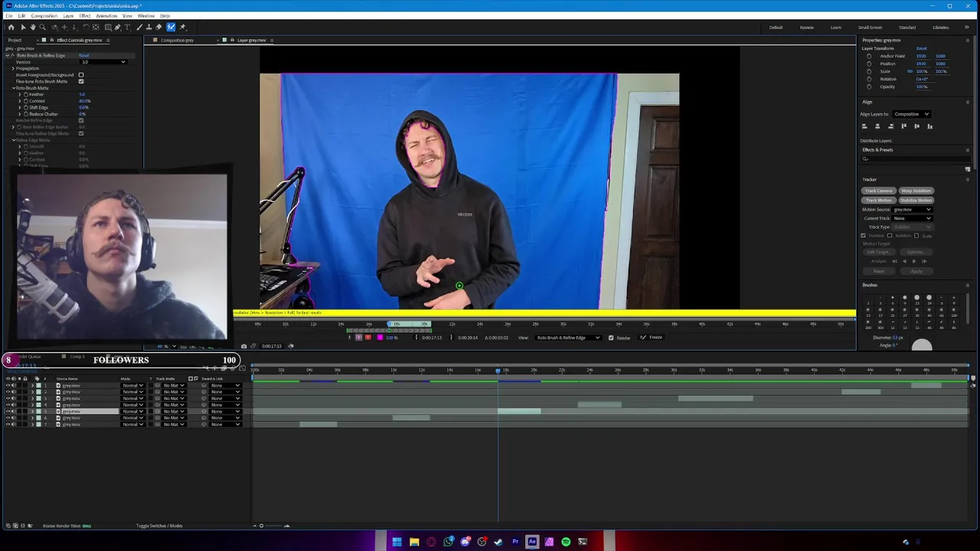Open the Current Track dropdown
The height and width of the screenshot is (551, 980).
point(912,218)
